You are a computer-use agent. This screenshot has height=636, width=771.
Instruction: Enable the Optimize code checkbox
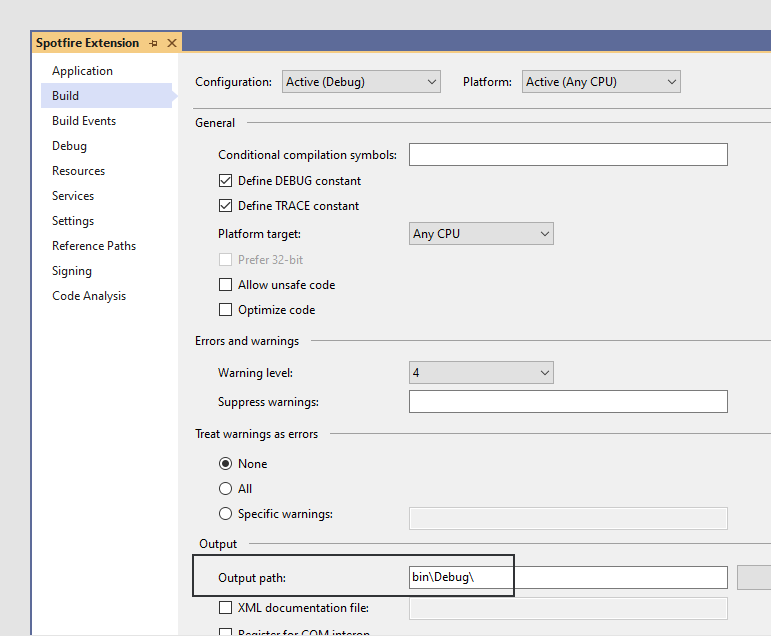226,310
